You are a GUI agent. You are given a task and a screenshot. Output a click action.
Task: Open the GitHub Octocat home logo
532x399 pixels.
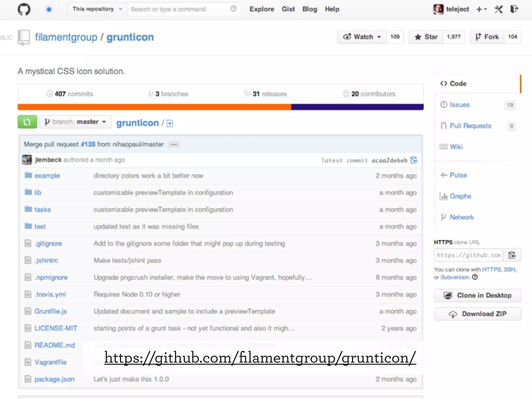[x=24, y=9]
